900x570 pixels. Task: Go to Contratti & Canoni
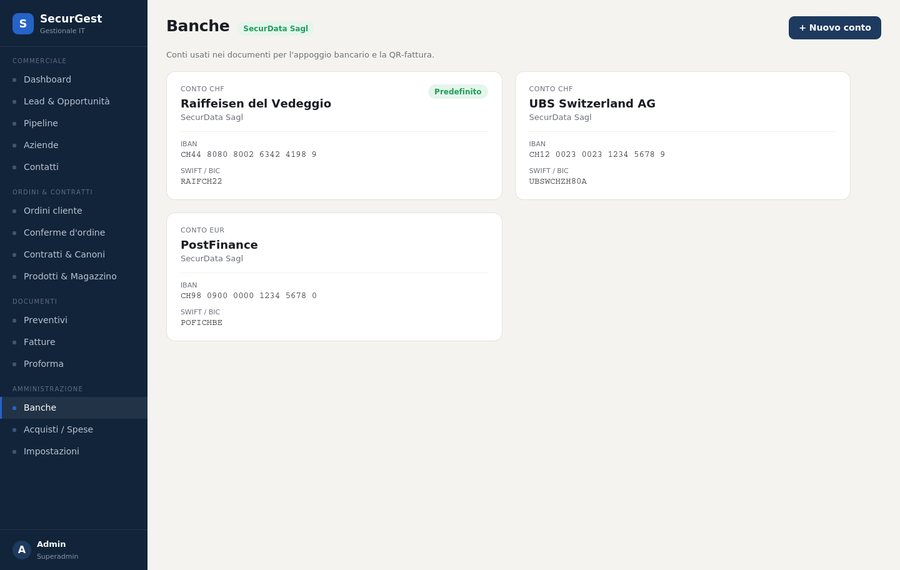pos(73,254)
